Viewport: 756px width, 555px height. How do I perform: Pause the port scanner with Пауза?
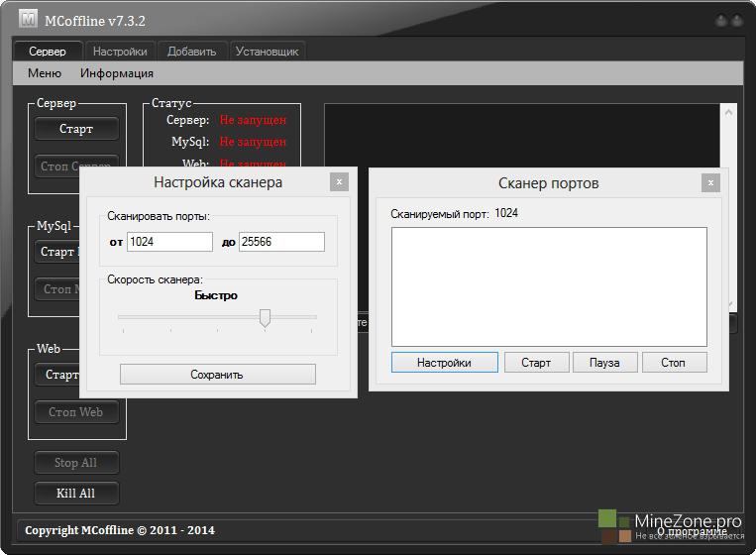coord(604,363)
